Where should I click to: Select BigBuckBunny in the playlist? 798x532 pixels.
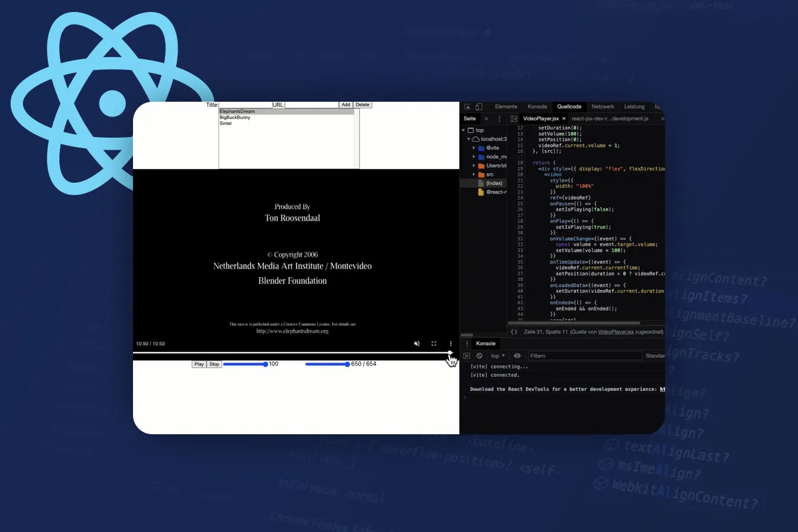click(x=287, y=118)
